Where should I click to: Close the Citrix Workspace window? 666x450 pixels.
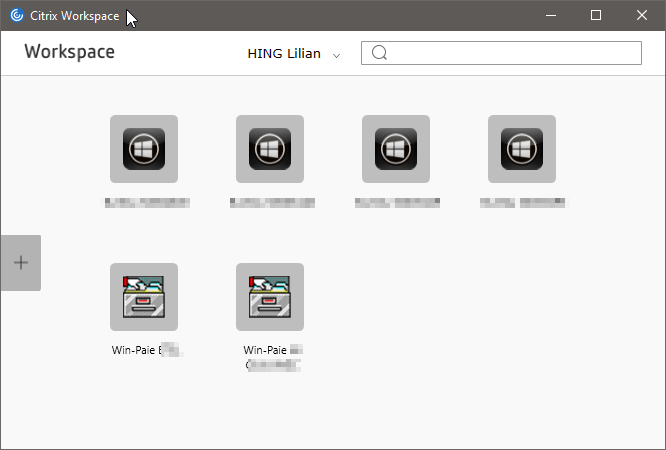(x=642, y=15)
